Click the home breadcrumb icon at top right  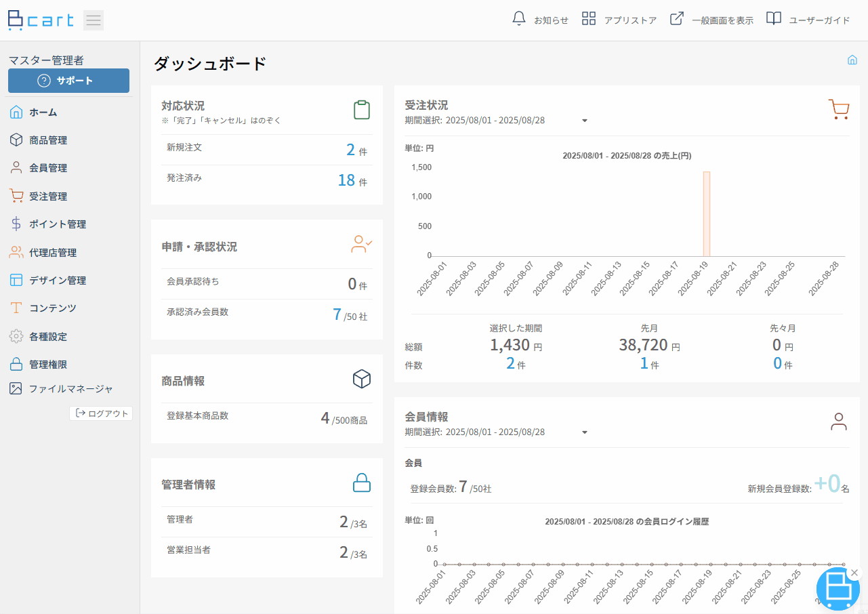[852, 60]
